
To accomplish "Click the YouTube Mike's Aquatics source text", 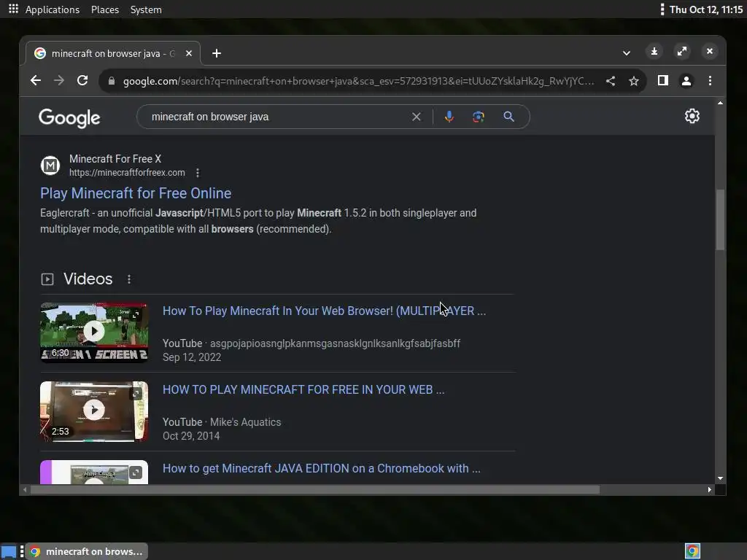I will click(222, 422).
